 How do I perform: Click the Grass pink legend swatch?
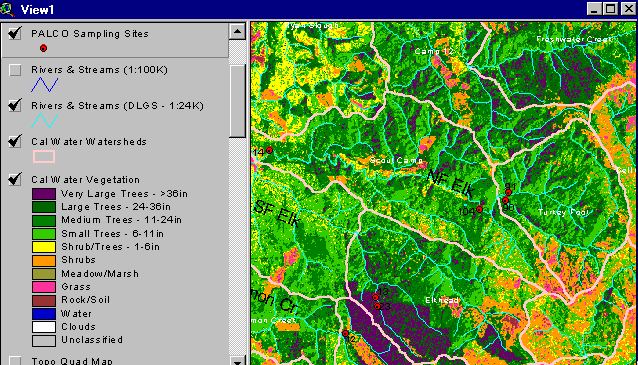point(44,287)
